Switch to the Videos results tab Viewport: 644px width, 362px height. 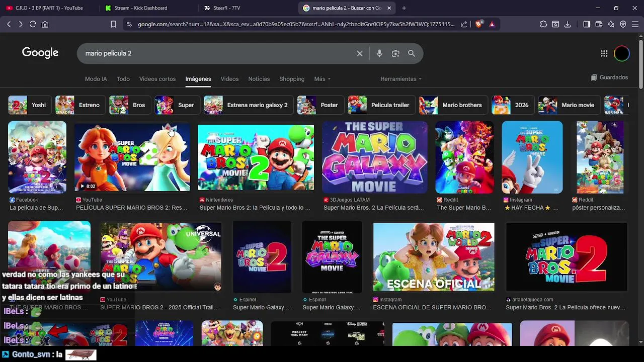(229, 79)
